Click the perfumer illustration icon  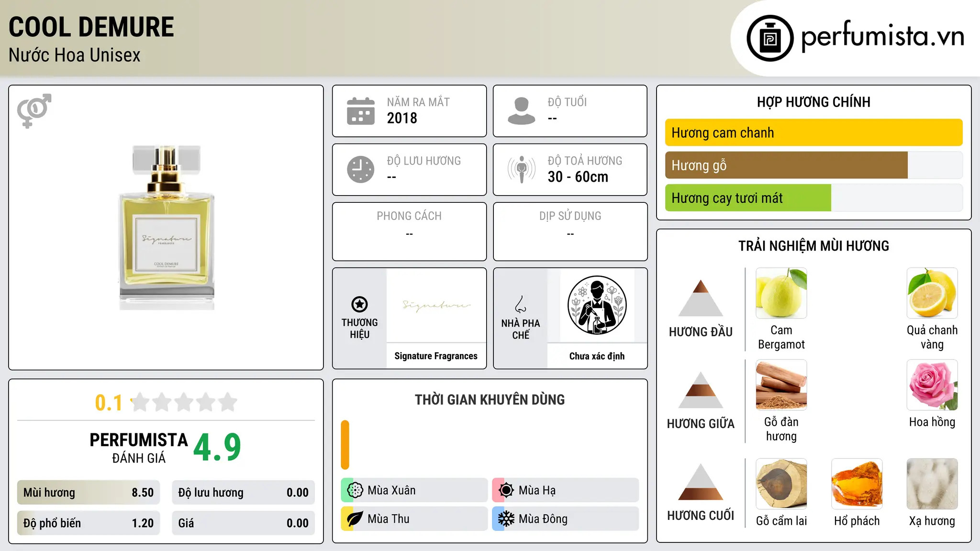(597, 305)
